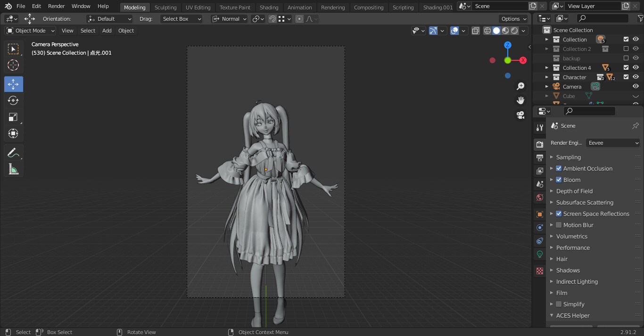Screen dimensions: 644x336
Task: Select the Scale tool
Action: tap(13, 117)
